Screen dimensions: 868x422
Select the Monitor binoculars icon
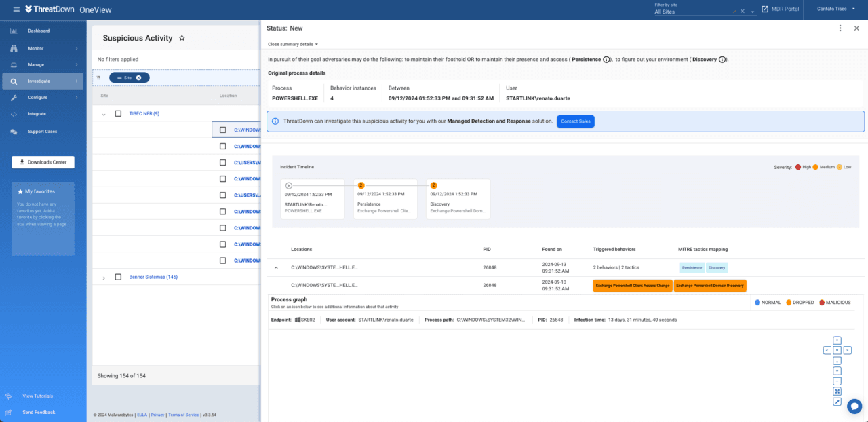14,48
